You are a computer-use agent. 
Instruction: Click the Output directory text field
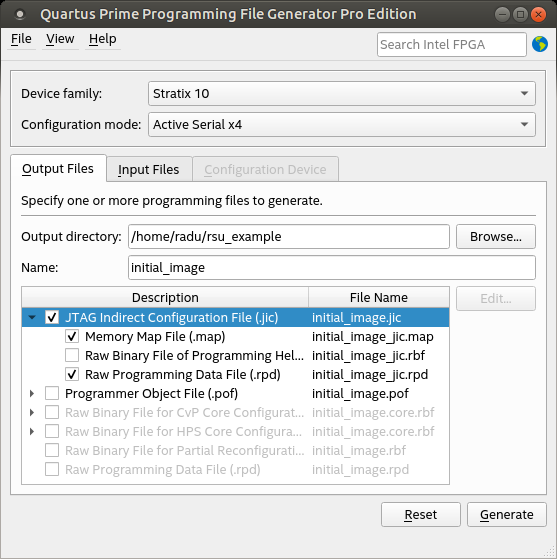pos(289,236)
